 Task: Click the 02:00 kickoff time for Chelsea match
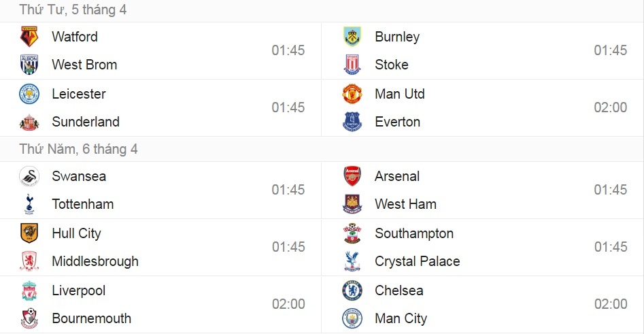[611, 304]
